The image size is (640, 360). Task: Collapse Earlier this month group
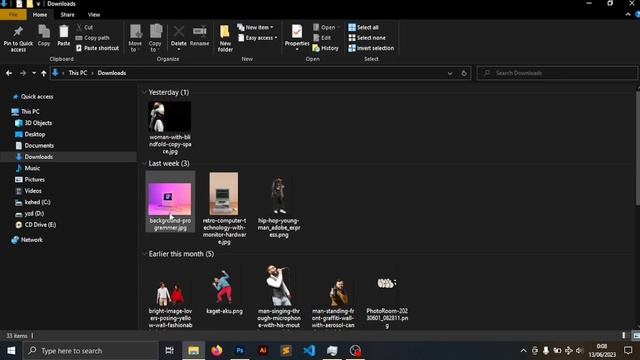[144, 254]
